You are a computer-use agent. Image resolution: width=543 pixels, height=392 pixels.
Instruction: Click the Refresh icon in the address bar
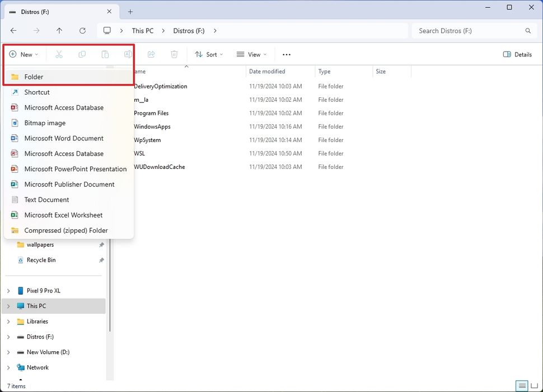tap(83, 31)
